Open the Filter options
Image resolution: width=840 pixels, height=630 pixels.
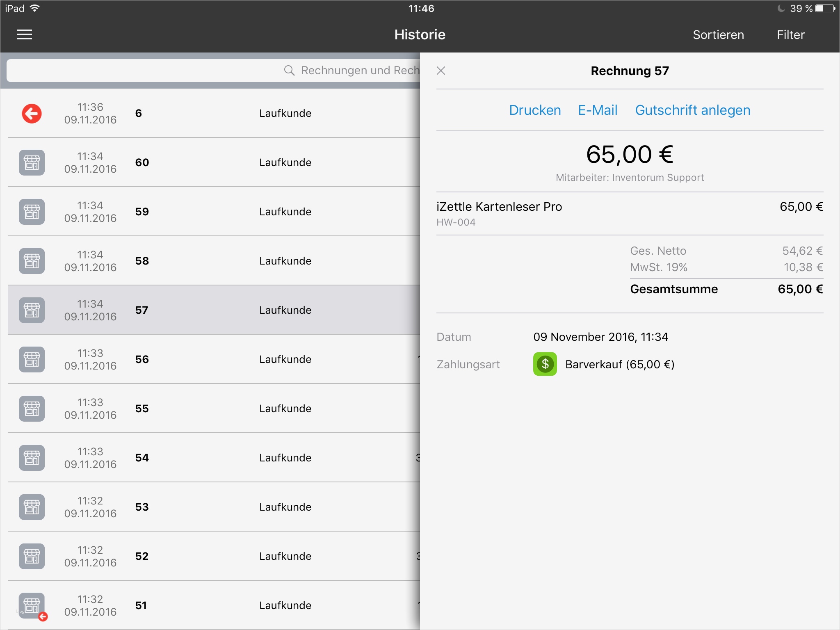tap(790, 35)
